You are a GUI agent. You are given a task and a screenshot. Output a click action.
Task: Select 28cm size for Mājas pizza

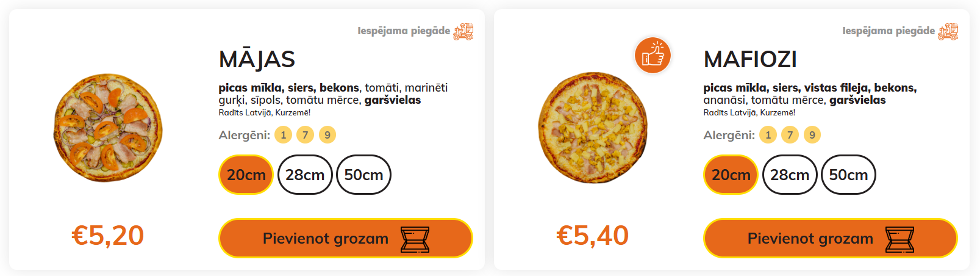(x=305, y=175)
